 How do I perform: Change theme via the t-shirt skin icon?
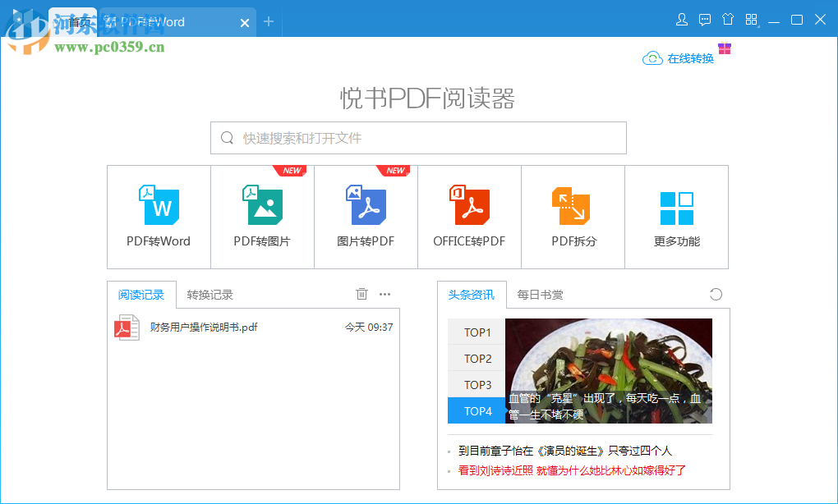coord(727,19)
